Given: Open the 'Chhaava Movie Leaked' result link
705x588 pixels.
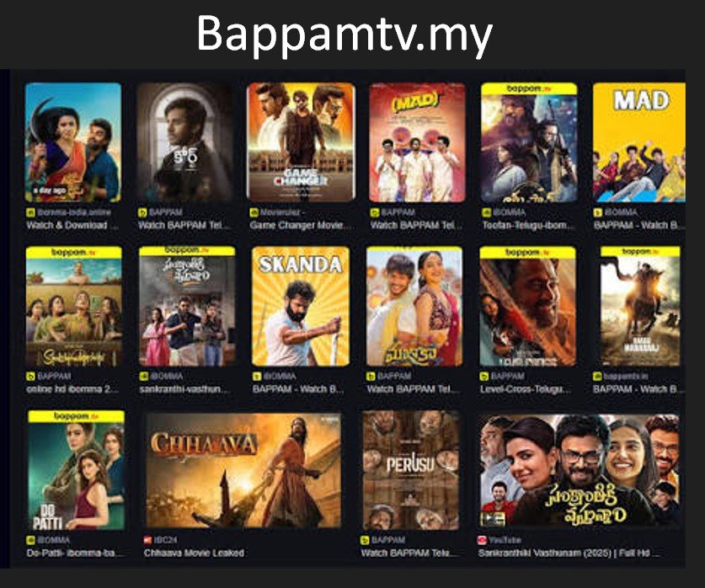Looking at the screenshot, I should coord(194,553).
